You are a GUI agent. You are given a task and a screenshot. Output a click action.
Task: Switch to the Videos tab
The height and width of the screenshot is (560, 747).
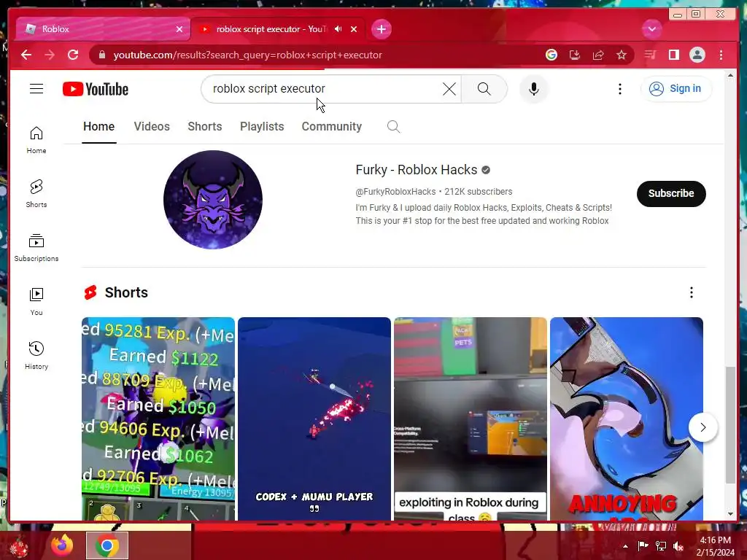point(152,127)
